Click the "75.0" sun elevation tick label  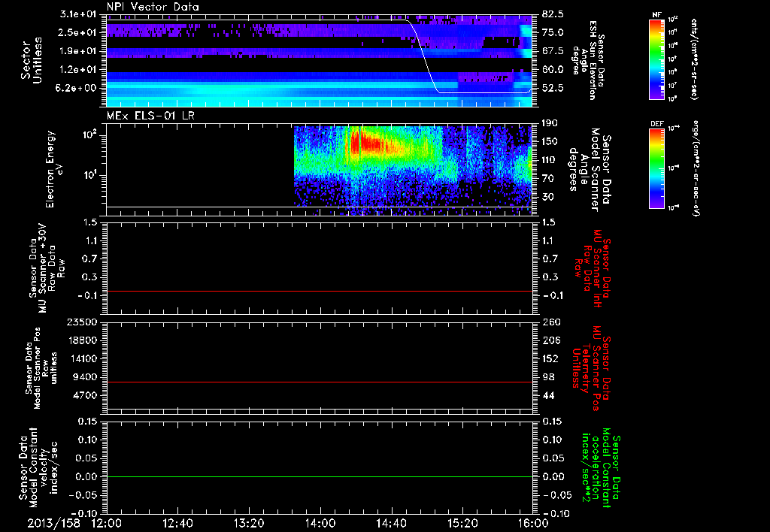pos(553,32)
